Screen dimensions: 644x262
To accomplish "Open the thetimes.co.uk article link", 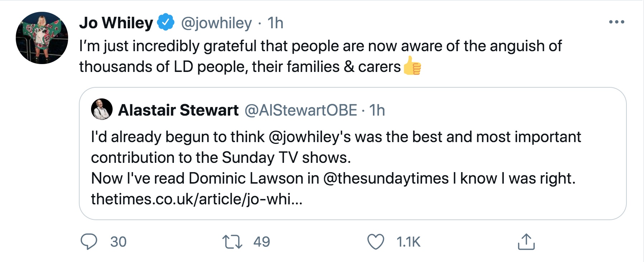I will tap(196, 199).
